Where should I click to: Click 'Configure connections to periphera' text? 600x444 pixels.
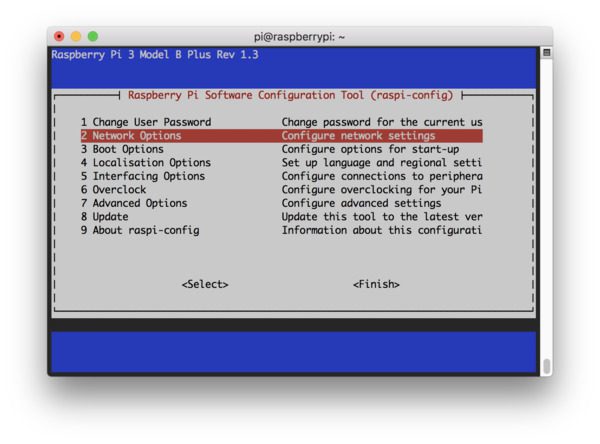382,176
